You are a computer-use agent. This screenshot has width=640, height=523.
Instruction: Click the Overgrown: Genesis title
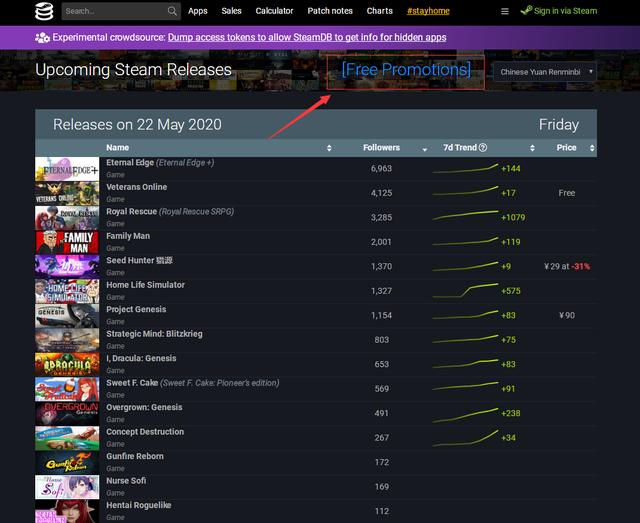tap(144, 407)
